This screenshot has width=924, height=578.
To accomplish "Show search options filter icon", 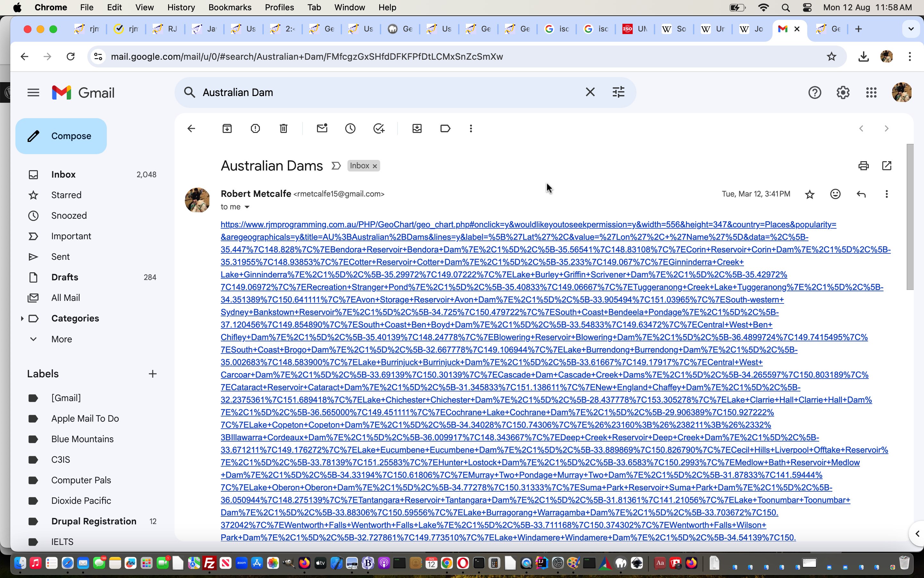I will click(619, 92).
